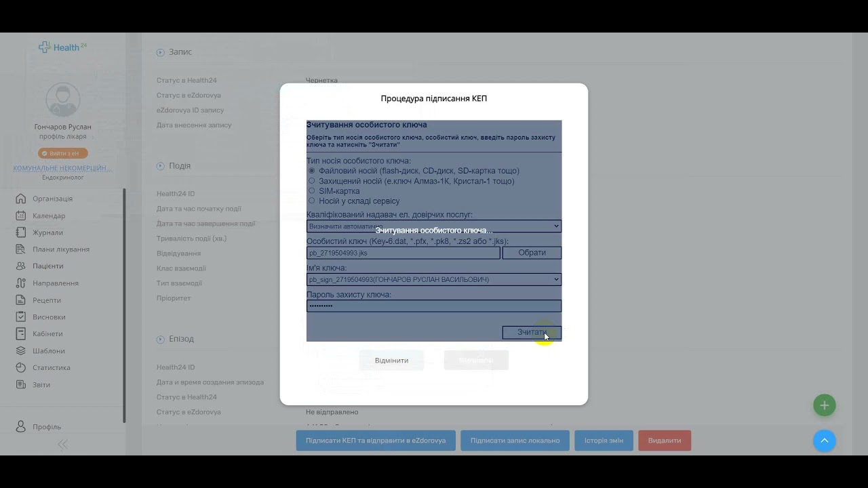Click the green plus floating button
This screenshot has height=488, width=868.
(x=825, y=405)
